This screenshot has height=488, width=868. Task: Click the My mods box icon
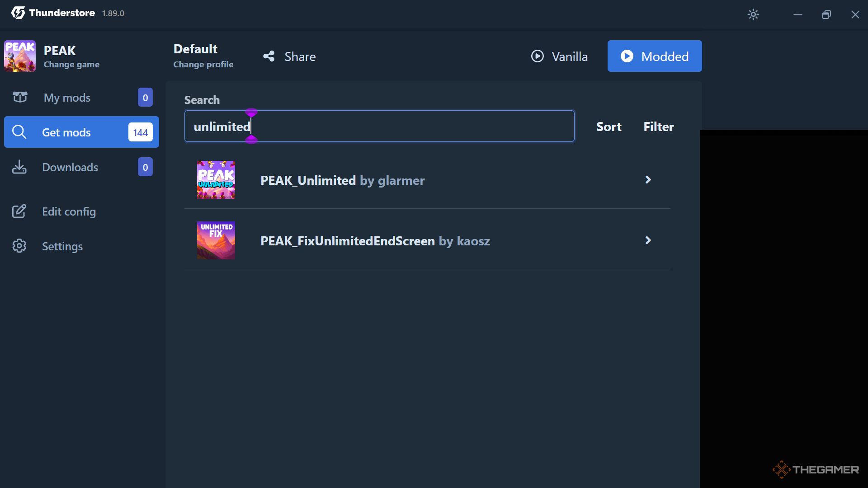tap(20, 97)
